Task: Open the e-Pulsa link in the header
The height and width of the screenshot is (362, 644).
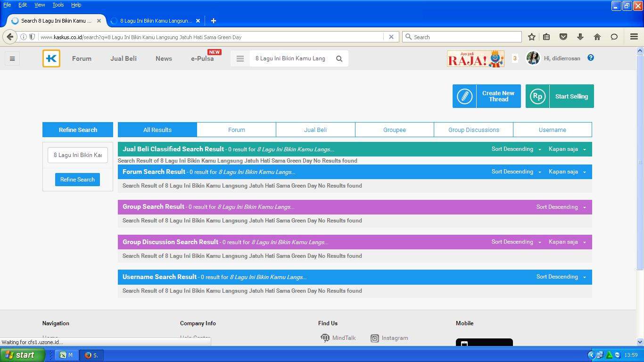Action: 202,58
